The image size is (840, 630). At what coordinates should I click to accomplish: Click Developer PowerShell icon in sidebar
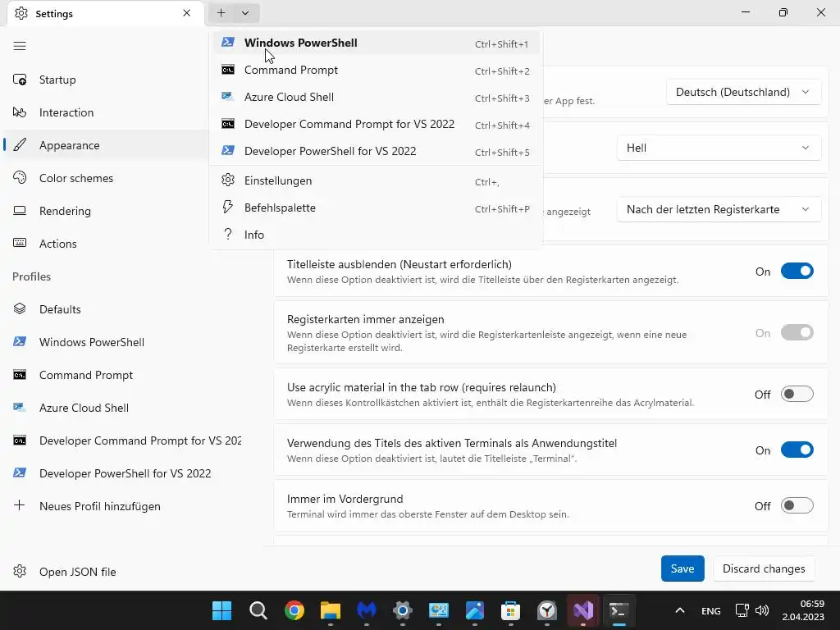click(20, 473)
